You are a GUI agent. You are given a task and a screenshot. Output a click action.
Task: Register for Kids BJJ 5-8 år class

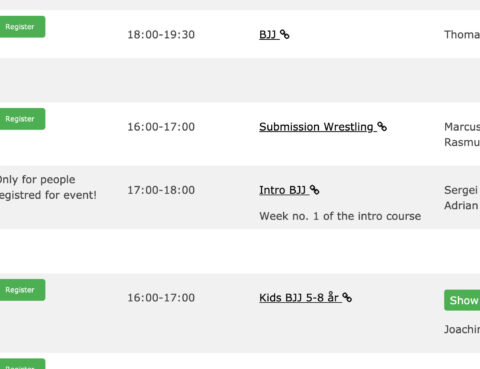[x=22, y=290]
